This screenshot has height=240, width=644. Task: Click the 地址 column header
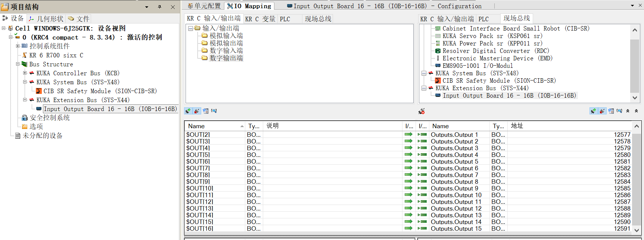click(569, 126)
